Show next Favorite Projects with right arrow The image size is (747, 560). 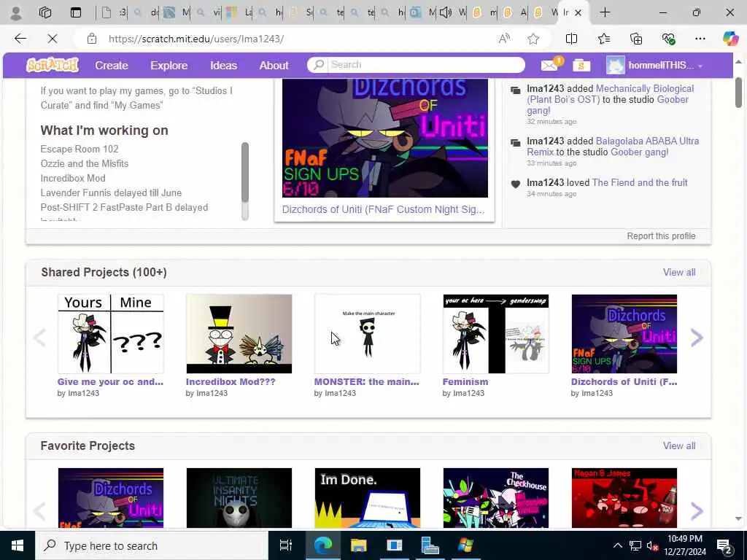point(697,511)
